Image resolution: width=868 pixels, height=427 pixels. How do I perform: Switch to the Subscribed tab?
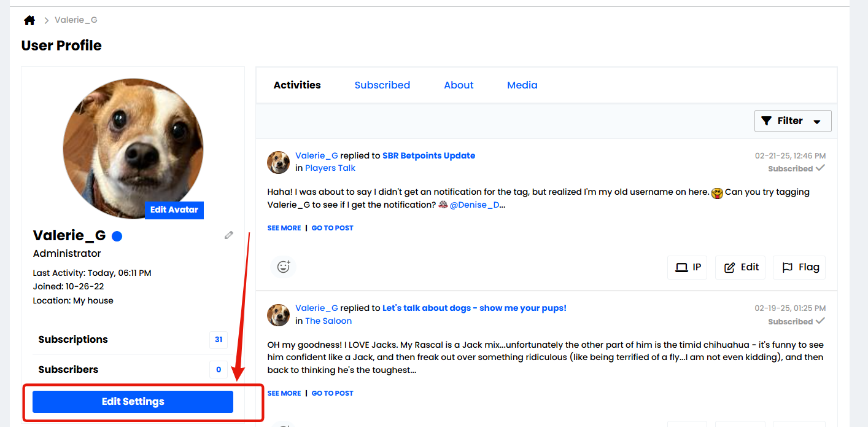(382, 85)
